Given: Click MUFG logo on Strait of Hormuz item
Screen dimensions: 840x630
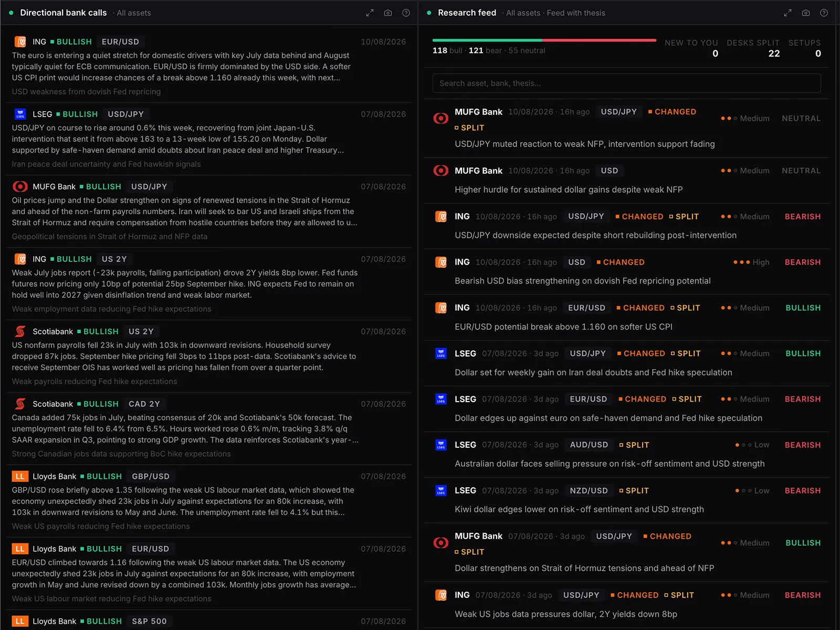Looking at the screenshot, I should pos(441,542).
